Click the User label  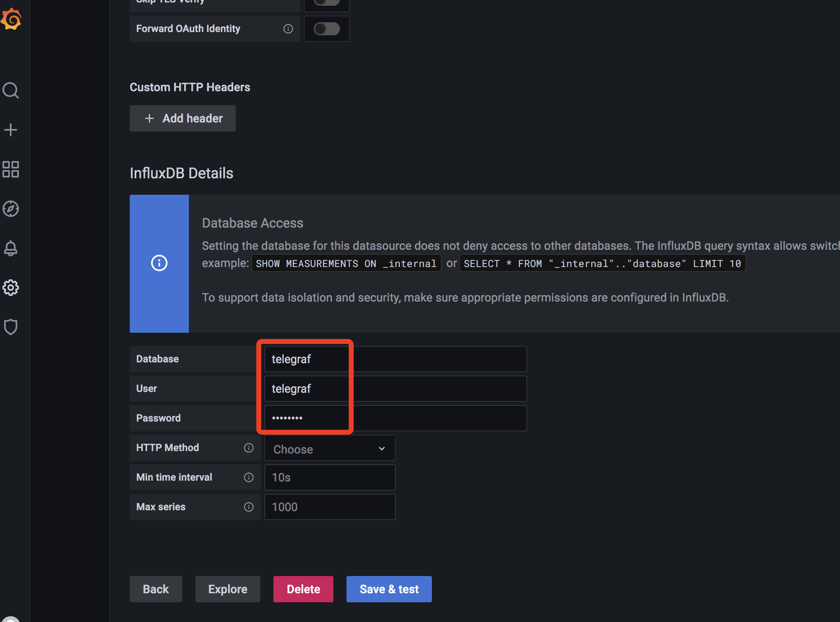click(147, 389)
